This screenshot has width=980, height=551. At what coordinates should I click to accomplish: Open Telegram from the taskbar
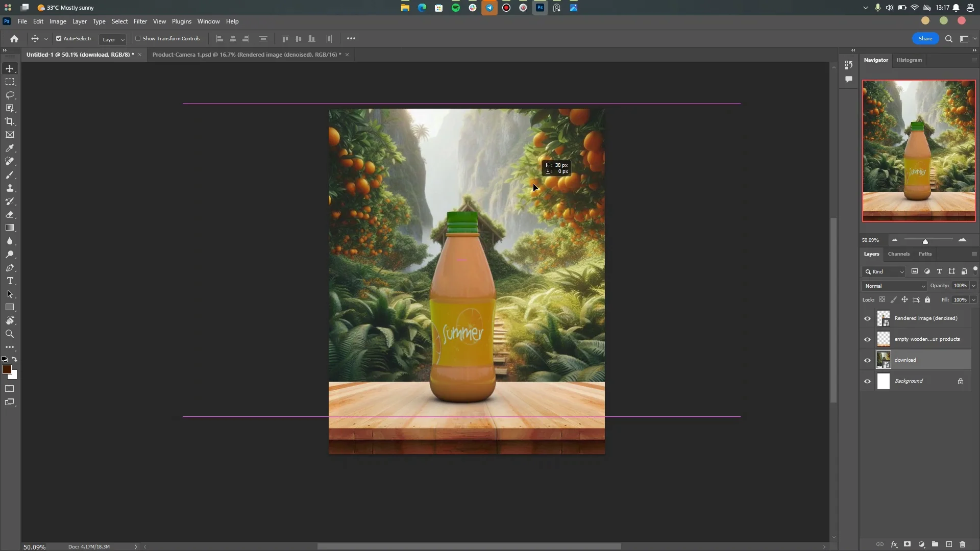pyautogui.click(x=489, y=8)
